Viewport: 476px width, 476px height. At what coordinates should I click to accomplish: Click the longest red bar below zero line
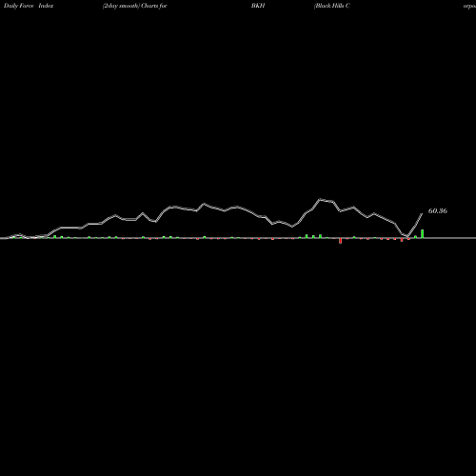(341, 241)
